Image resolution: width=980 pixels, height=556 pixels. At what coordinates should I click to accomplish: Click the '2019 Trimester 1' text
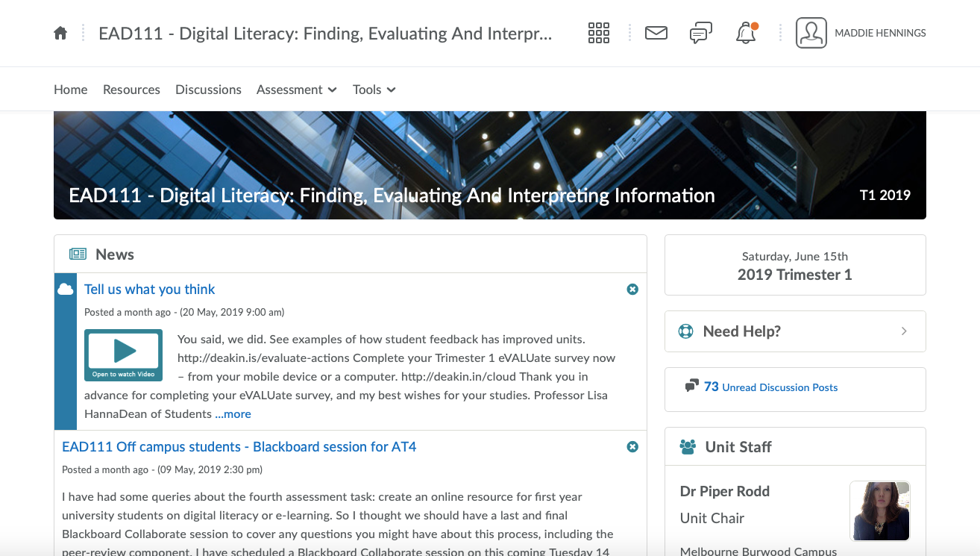pyautogui.click(x=795, y=275)
